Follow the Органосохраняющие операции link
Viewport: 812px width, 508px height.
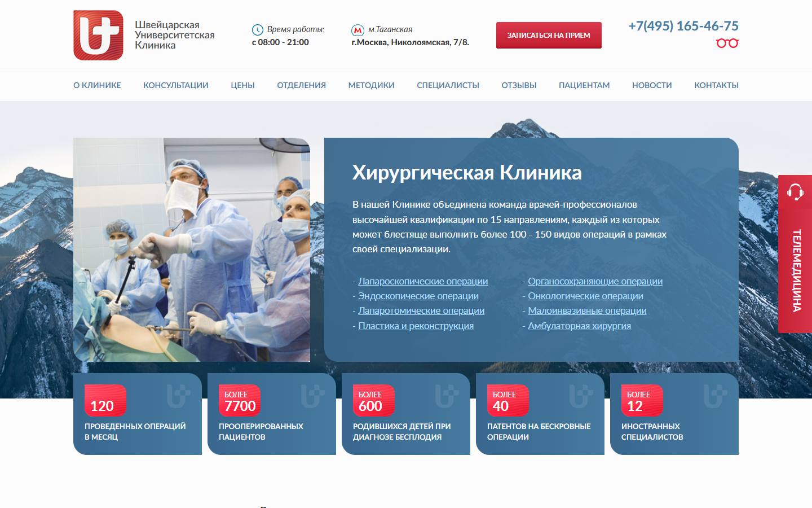click(x=595, y=281)
